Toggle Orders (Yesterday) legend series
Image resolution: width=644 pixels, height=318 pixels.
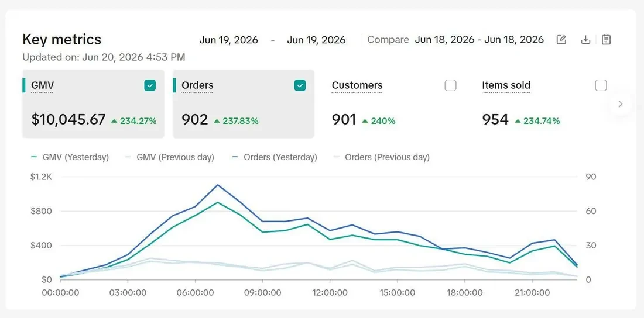coord(274,157)
